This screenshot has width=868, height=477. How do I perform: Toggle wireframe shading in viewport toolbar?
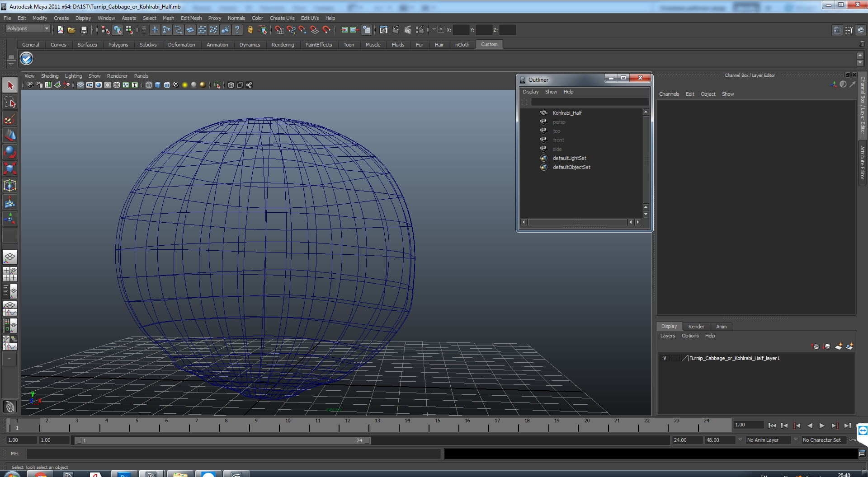point(149,85)
